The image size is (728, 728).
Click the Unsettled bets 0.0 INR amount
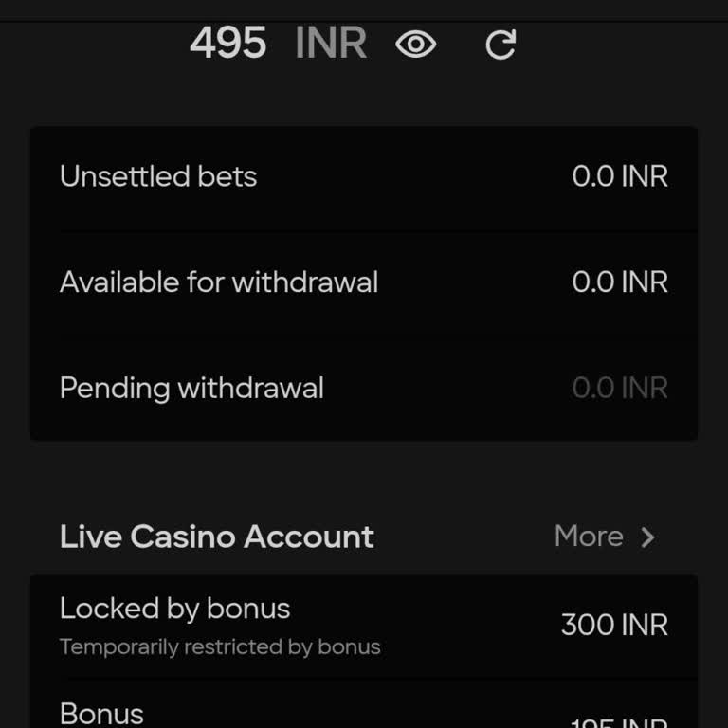click(x=620, y=176)
